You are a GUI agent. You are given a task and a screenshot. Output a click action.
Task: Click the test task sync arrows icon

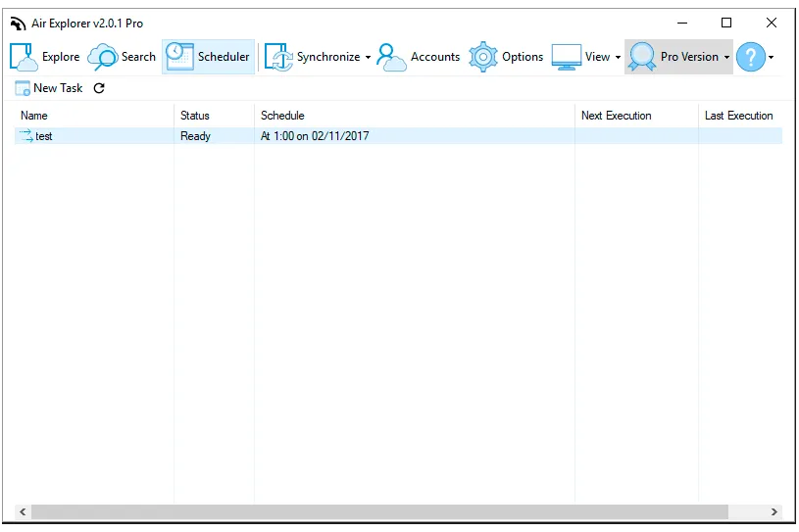(26, 136)
